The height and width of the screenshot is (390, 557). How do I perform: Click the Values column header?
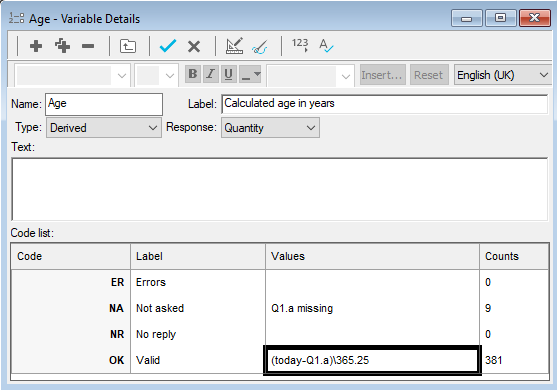[x=372, y=256]
